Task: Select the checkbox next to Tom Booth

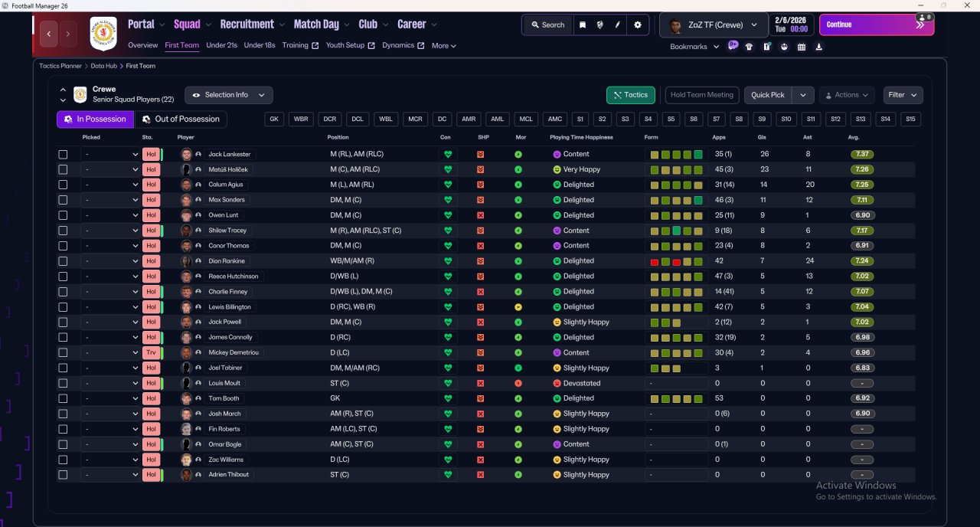Action: 63,398
